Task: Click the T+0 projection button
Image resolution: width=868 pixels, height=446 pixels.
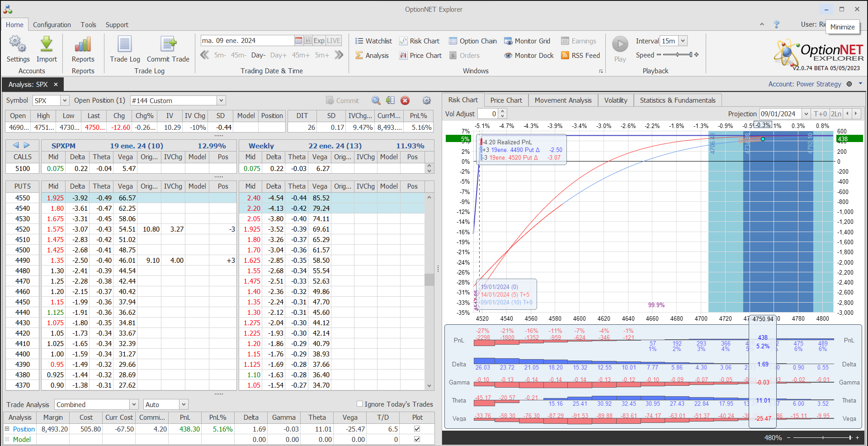Action: 820,114
